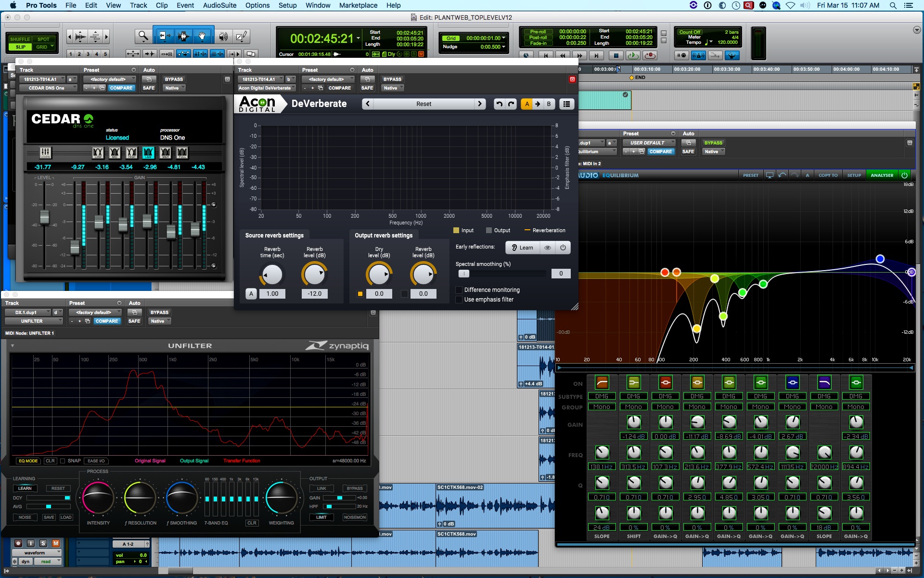Click Go to End transport button

tap(596, 55)
